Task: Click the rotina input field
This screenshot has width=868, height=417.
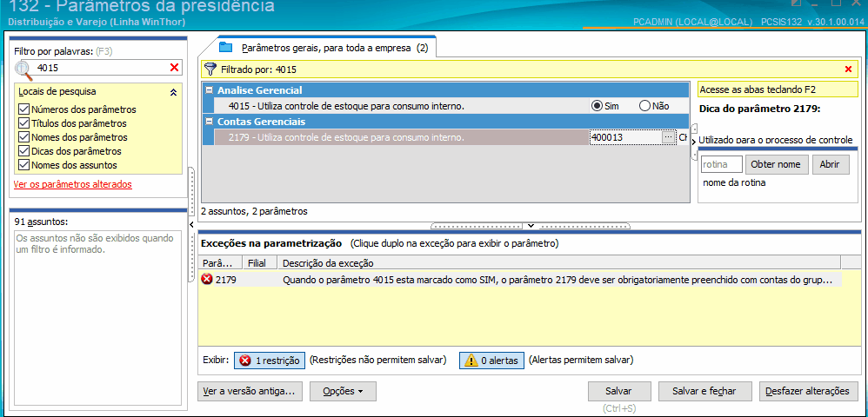Action: coord(721,164)
